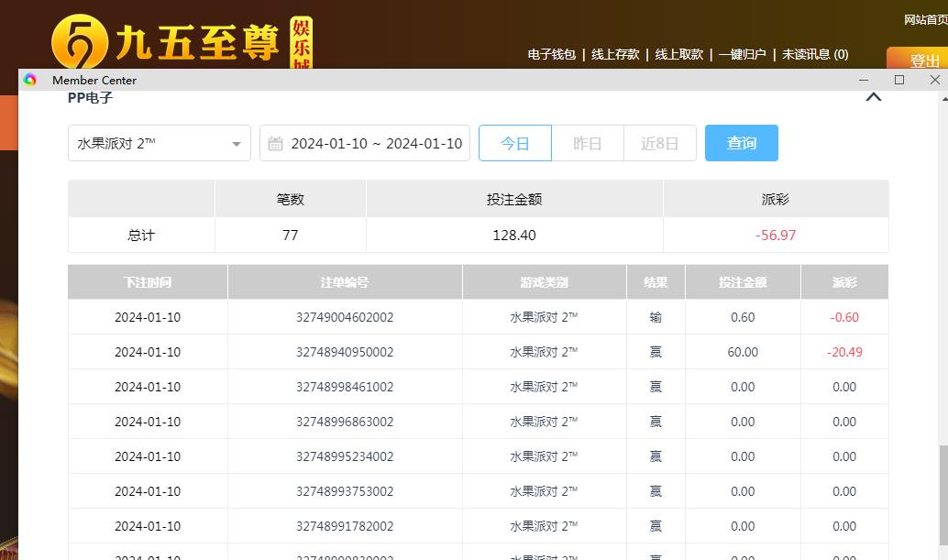Click 网站首页 link at top right
The width and height of the screenshot is (948, 560).
coord(926,20)
